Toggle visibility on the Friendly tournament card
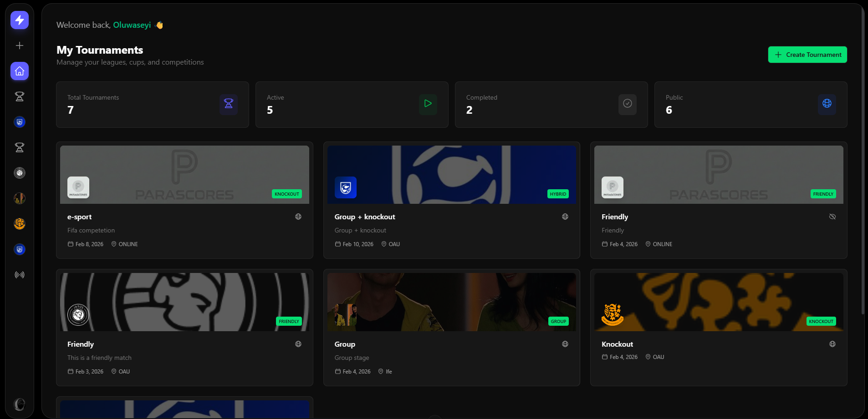 point(832,217)
